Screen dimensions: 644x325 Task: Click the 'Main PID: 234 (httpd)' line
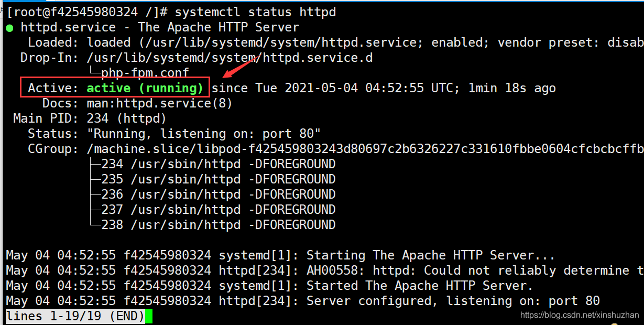click(90, 118)
